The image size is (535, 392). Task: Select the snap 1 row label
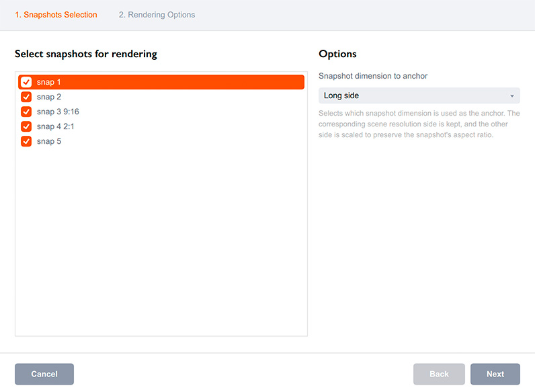(49, 82)
